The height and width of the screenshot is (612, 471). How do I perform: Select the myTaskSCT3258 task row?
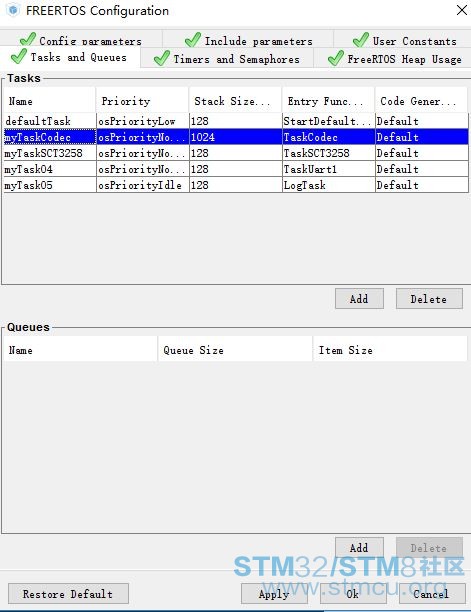(x=236, y=153)
